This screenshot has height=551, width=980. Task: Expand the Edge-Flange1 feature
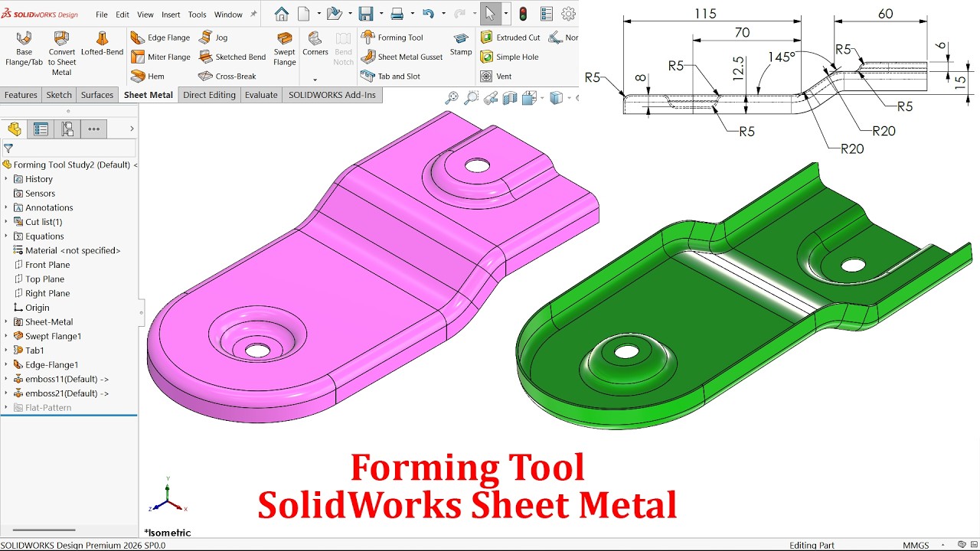click(x=7, y=365)
